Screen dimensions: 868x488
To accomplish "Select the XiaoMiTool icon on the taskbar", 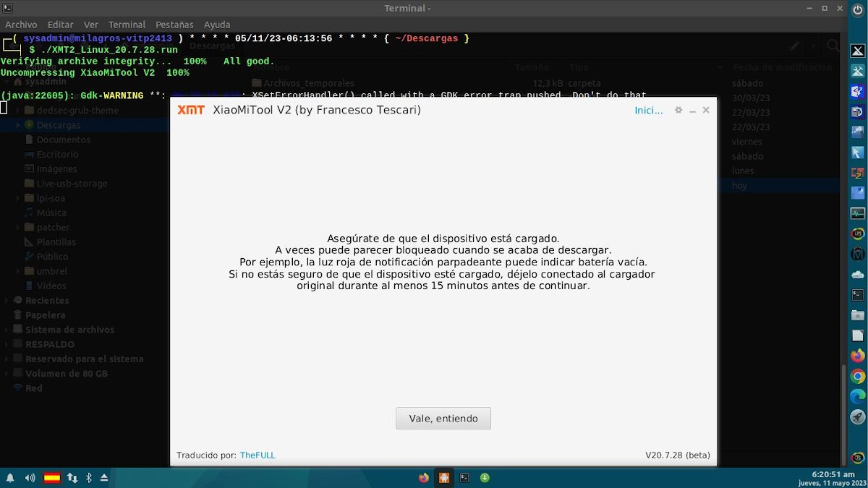I will (443, 477).
